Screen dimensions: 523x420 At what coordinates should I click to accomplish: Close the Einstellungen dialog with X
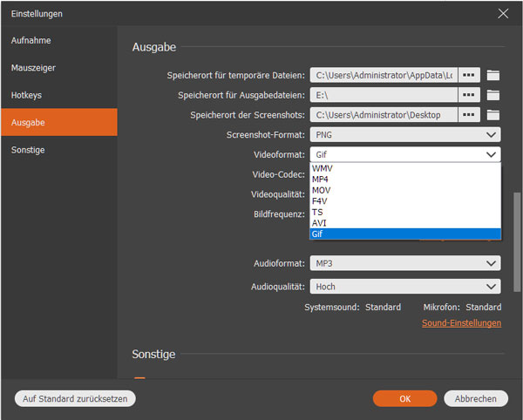pos(503,13)
